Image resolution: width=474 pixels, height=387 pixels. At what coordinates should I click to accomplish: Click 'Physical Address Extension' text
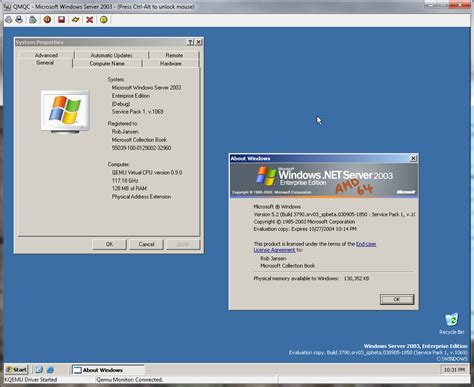(141, 197)
